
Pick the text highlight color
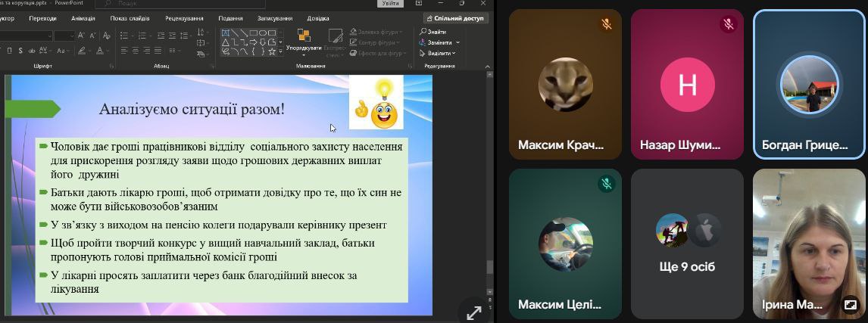click(82, 51)
